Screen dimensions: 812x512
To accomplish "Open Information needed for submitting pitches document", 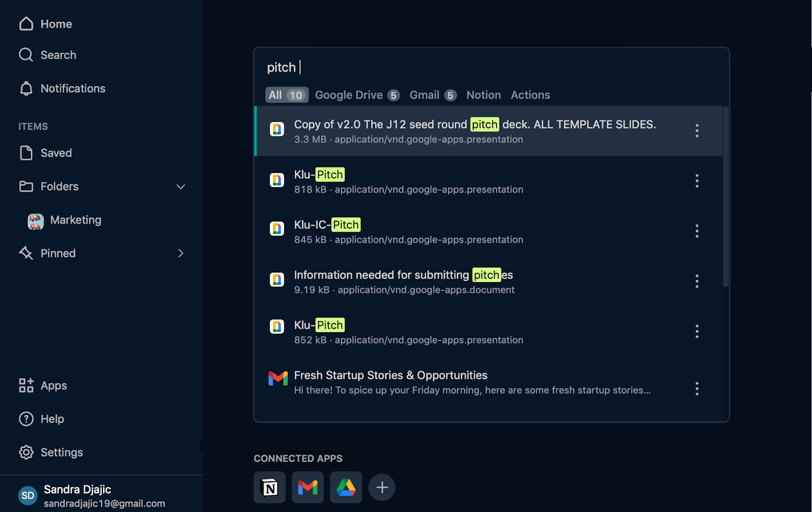I will pos(403,275).
